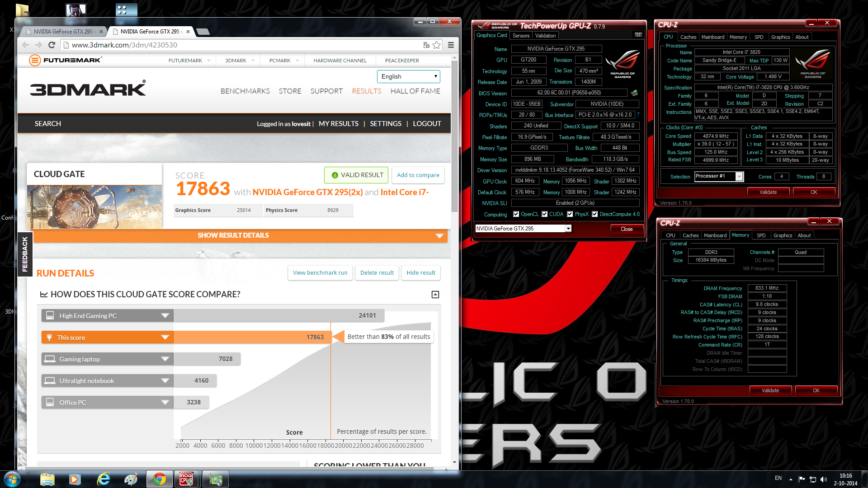Click the FEEDBACK side tab
The image size is (868, 488).
pyautogui.click(x=25, y=254)
